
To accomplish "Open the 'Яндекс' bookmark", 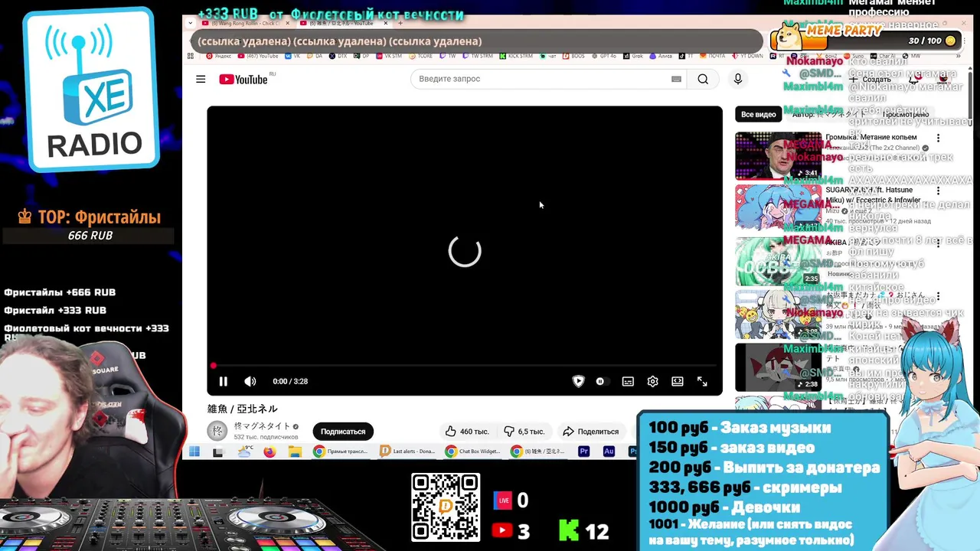I will [x=218, y=56].
